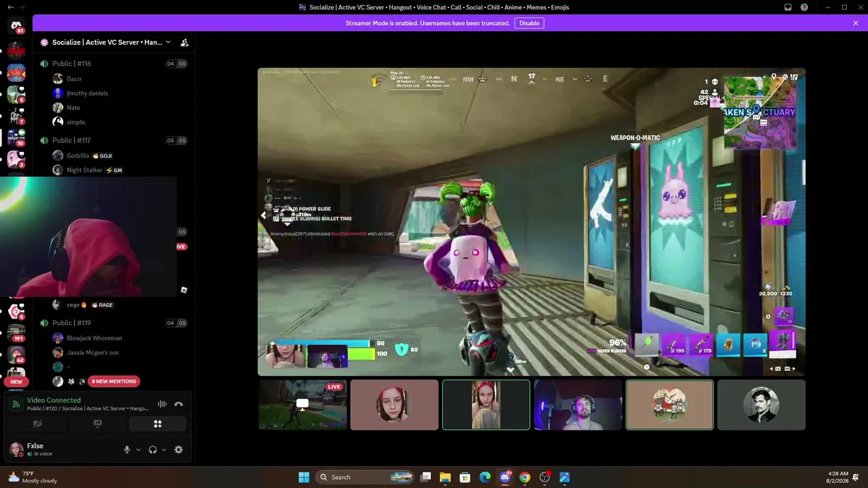Open the weather widget showing 75°F

[x=34, y=477]
